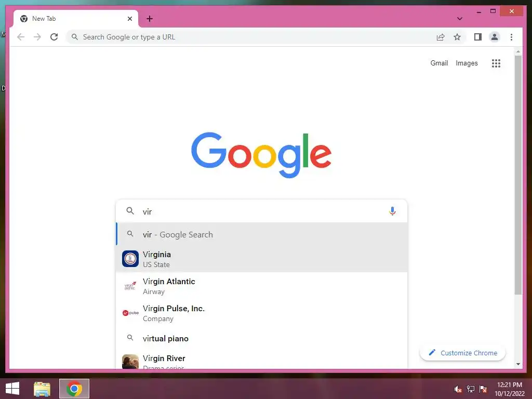Click the Chrome taskbar icon
Image resolution: width=532 pixels, height=399 pixels.
click(74, 389)
